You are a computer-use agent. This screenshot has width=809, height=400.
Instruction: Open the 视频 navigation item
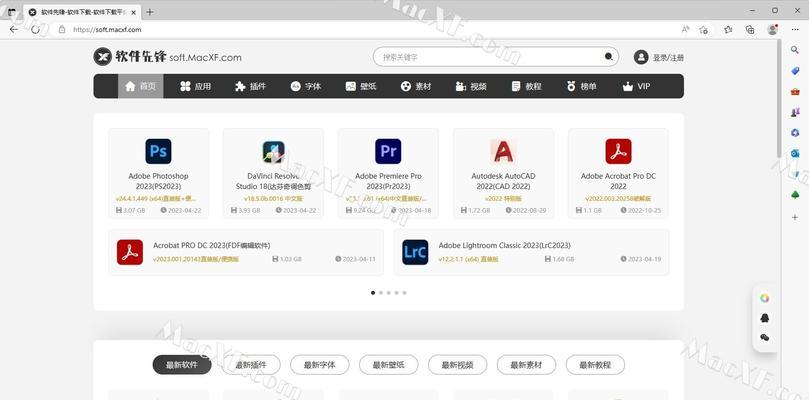tap(471, 86)
